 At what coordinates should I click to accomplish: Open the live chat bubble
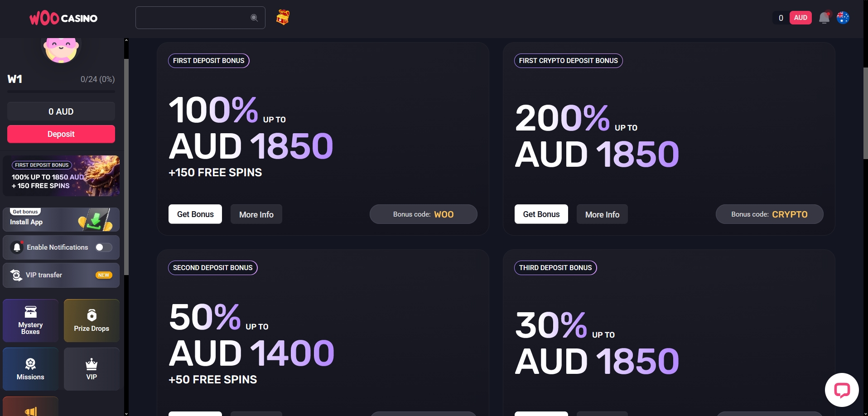coord(842,390)
